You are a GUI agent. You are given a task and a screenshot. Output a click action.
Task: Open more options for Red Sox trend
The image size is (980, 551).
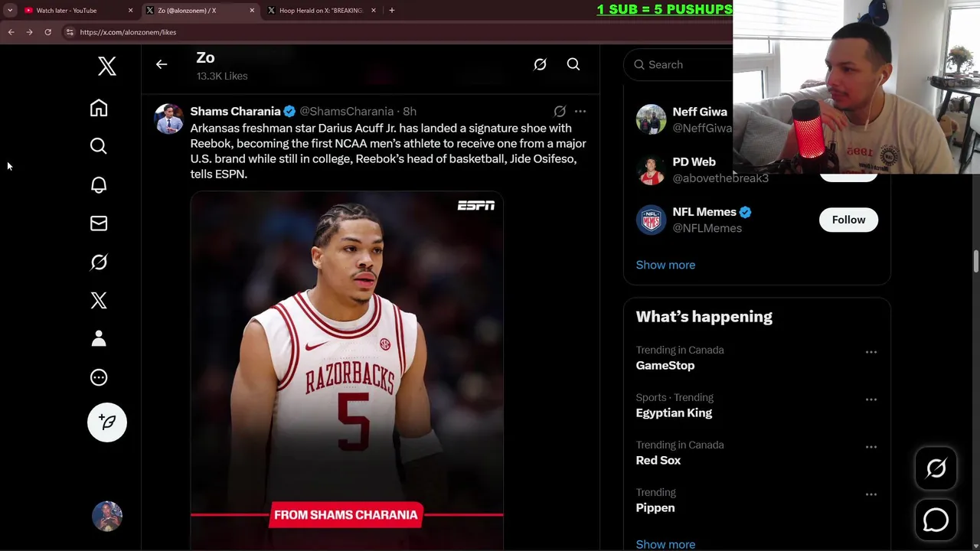coord(871,447)
